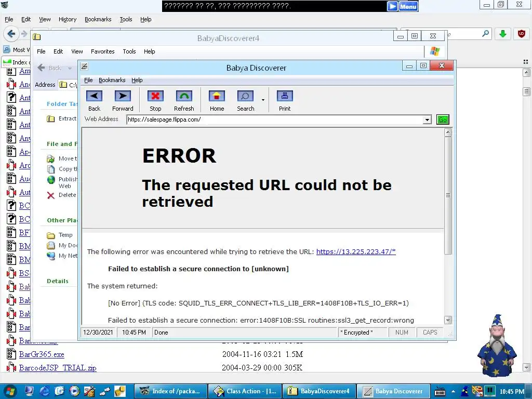532x399 pixels.
Task: Switch to Index of /packa... taskbar button
Action: (170, 391)
